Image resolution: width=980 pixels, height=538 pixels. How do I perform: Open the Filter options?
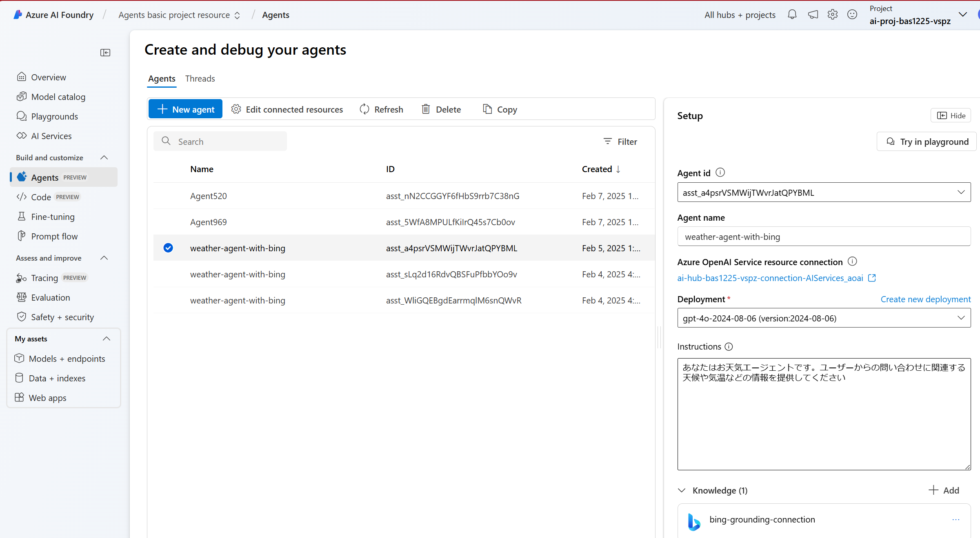click(x=620, y=141)
